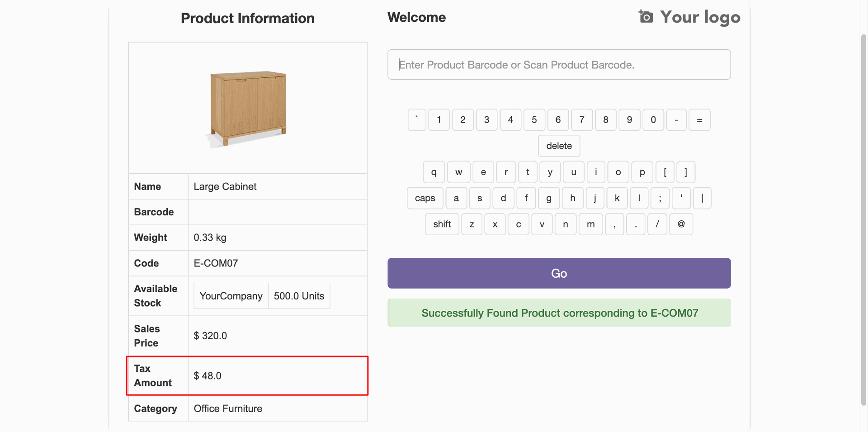Focus the product barcode input field
This screenshot has width=868, height=432.
click(x=559, y=65)
